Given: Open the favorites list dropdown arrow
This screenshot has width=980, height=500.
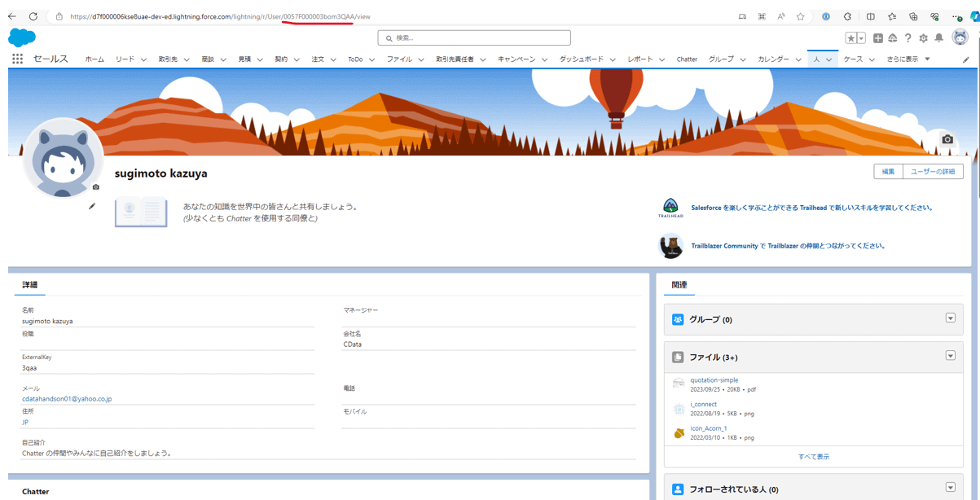Looking at the screenshot, I should pyautogui.click(x=861, y=38).
